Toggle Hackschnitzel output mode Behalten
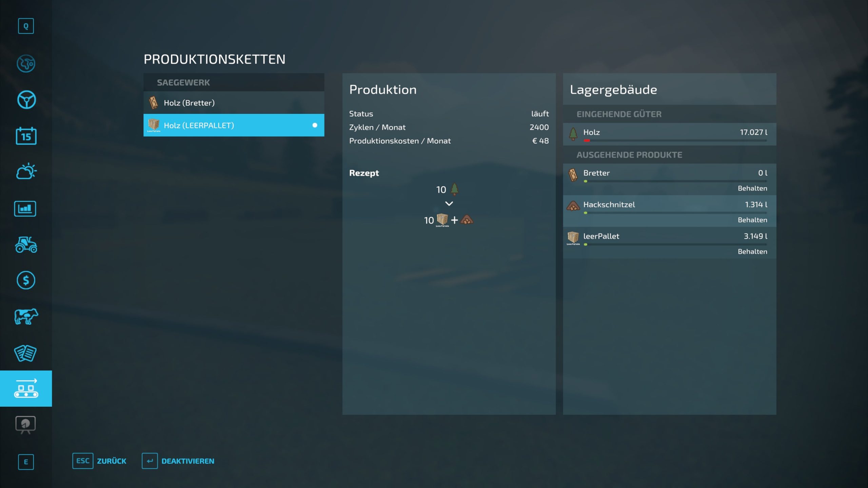The width and height of the screenshot is (868, 488). coord(752,220)
